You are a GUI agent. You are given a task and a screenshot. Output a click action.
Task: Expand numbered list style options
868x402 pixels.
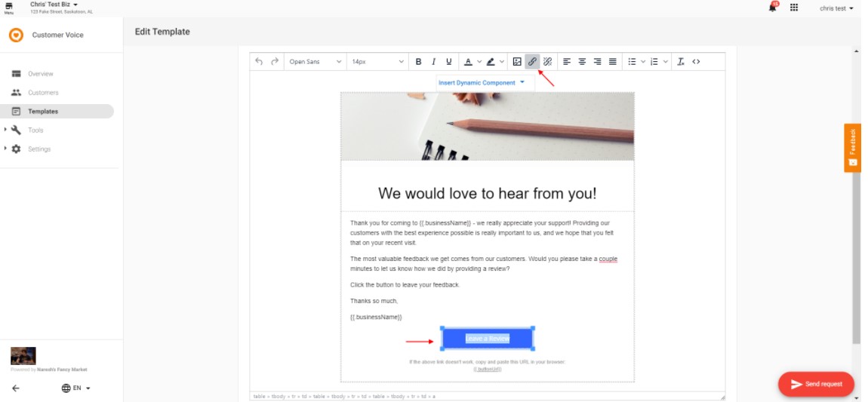tap(666, 62)
